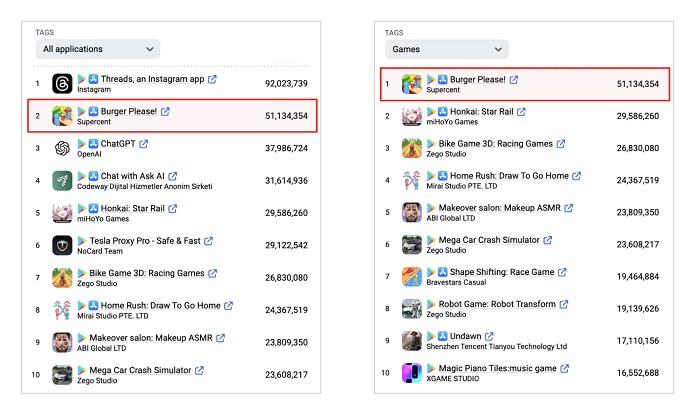Click Tesla Proxy Pro shield app icon
This screenshot has height=413, width=700.
click(x=62, y=245)
